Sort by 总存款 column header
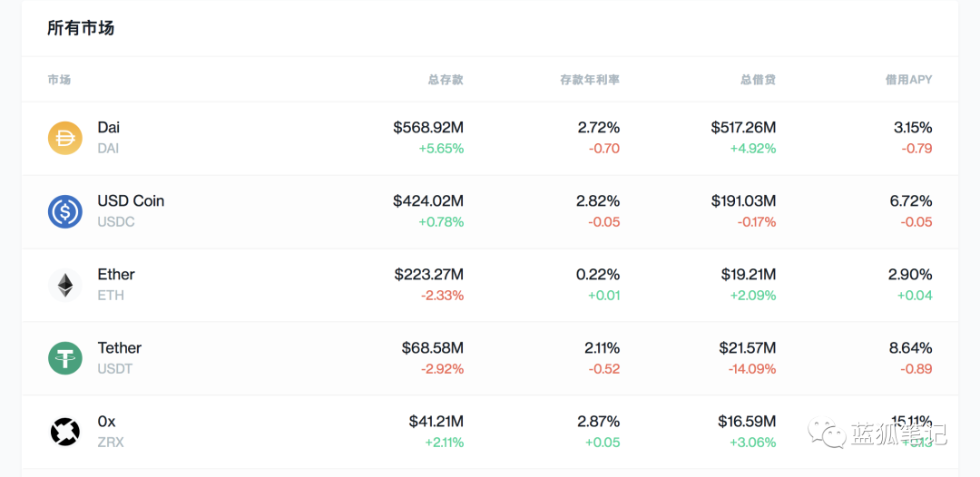 (446, 80)
